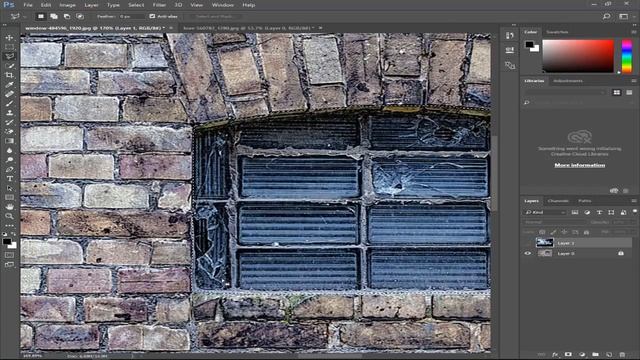This screenshot has width=640, height=360.
Task: Select the Dodge tool
Action: 9,160
